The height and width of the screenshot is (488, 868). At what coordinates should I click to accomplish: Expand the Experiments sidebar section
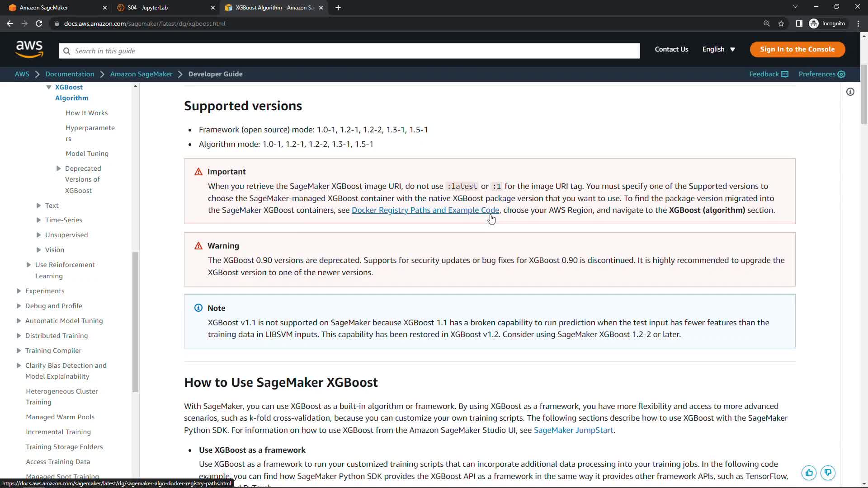coord(19,291)
